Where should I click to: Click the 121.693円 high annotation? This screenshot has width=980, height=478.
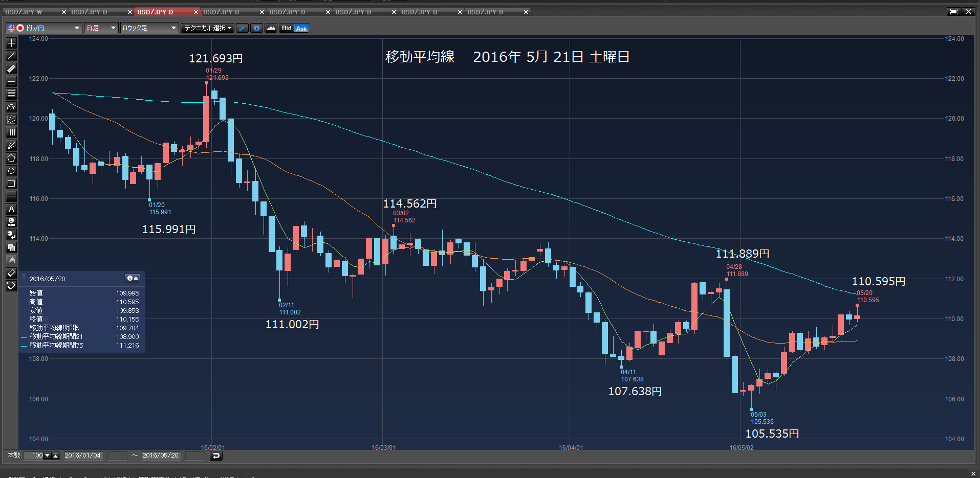(216, 58)
